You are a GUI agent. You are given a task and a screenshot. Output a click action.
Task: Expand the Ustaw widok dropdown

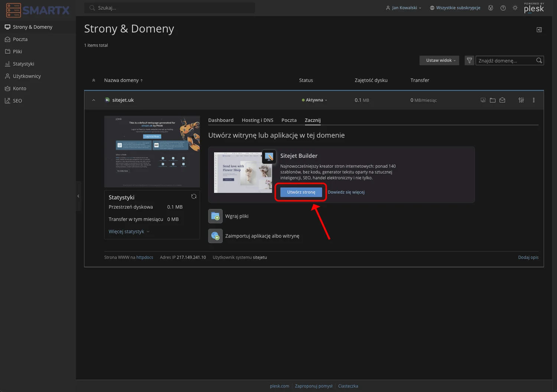(439, 60)
